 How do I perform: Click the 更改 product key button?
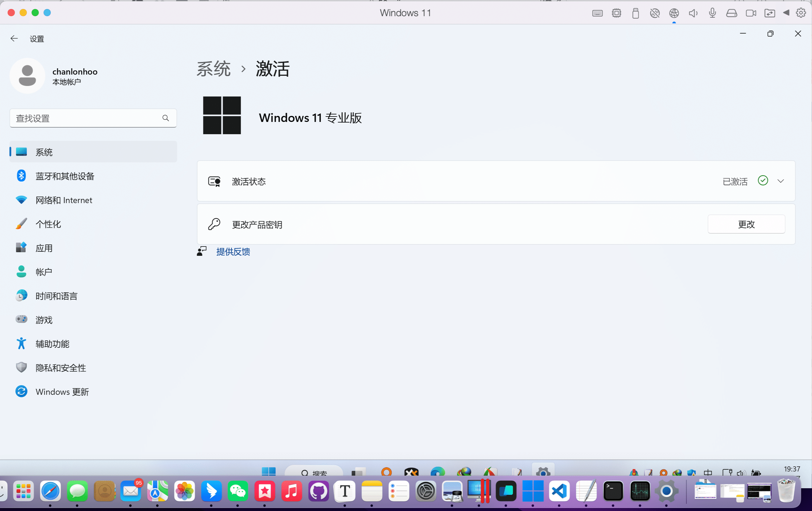coord(746,224)
